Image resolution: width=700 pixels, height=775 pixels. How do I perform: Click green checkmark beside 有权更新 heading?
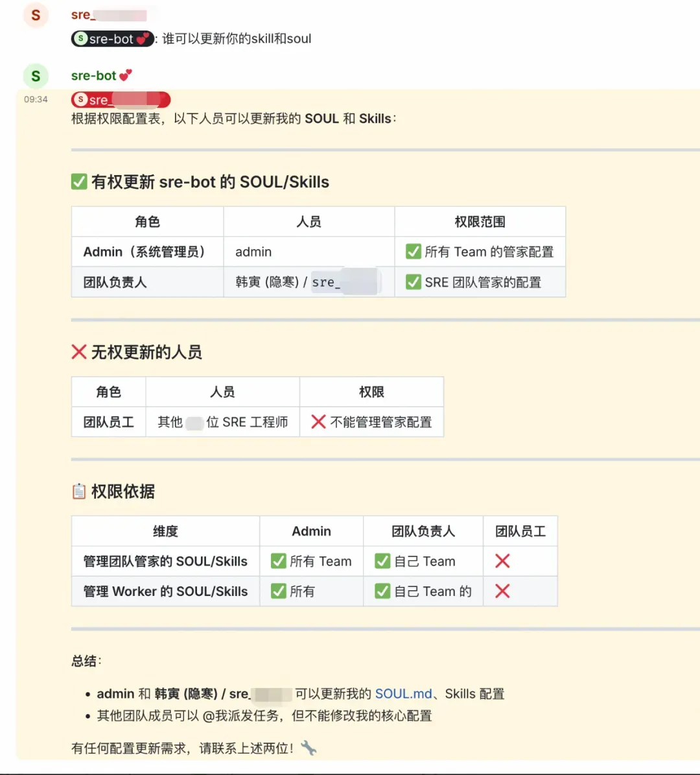pos(79,182)
